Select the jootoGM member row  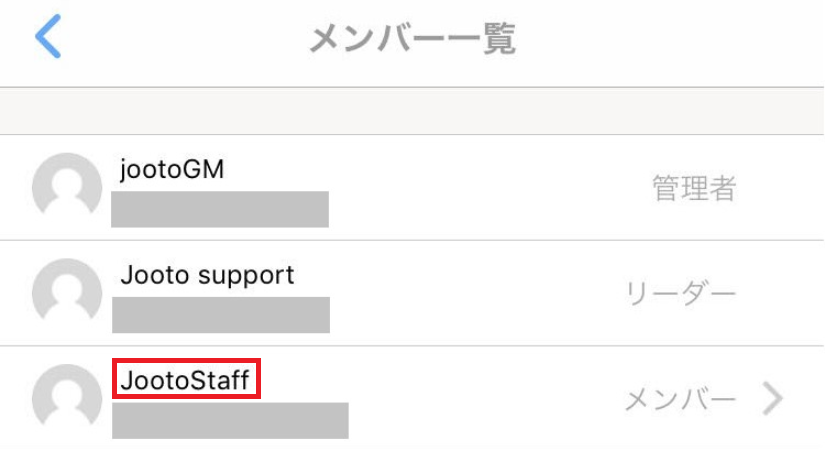click(x=412, y=187)
